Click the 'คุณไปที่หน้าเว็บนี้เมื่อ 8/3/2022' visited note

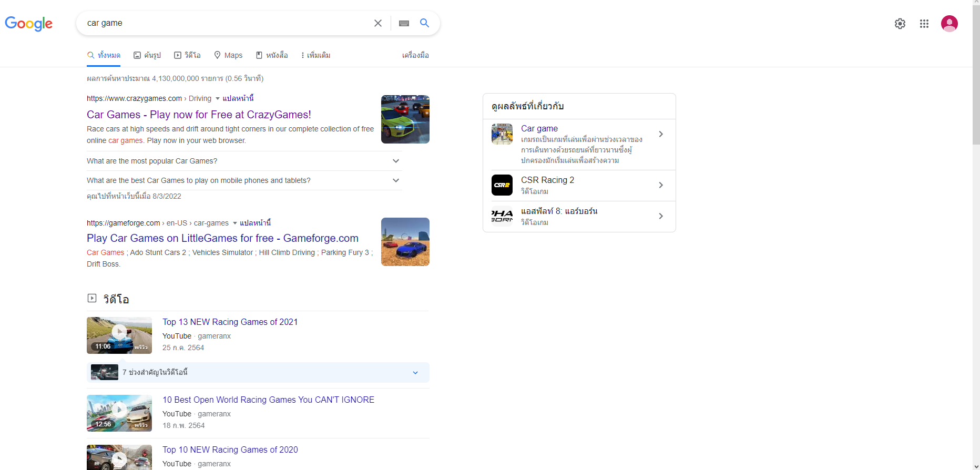click(x=134, y=196)
